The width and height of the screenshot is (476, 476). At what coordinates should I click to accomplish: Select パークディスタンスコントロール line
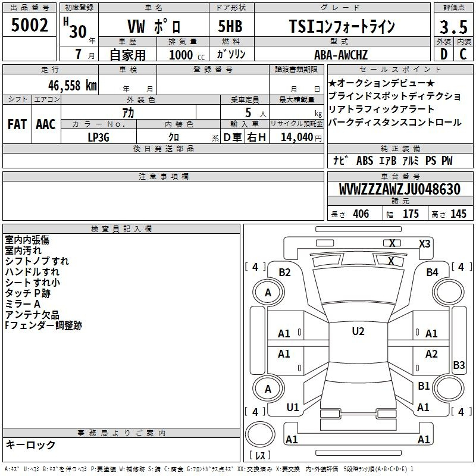tap(394, 123)
